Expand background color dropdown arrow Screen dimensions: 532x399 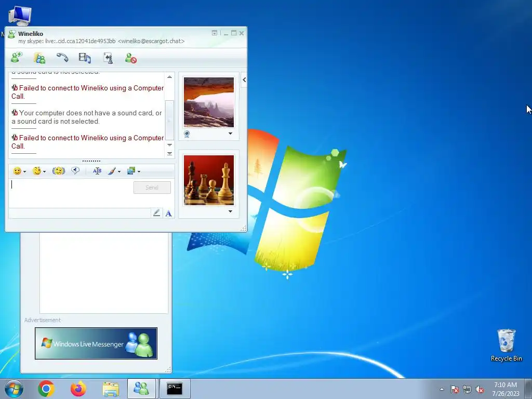[x=119, y=171]
